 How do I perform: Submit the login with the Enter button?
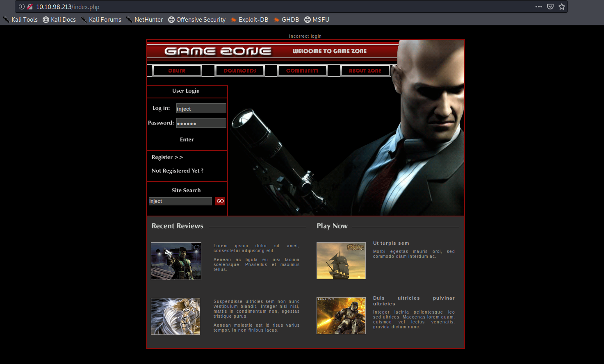(187, 140)
